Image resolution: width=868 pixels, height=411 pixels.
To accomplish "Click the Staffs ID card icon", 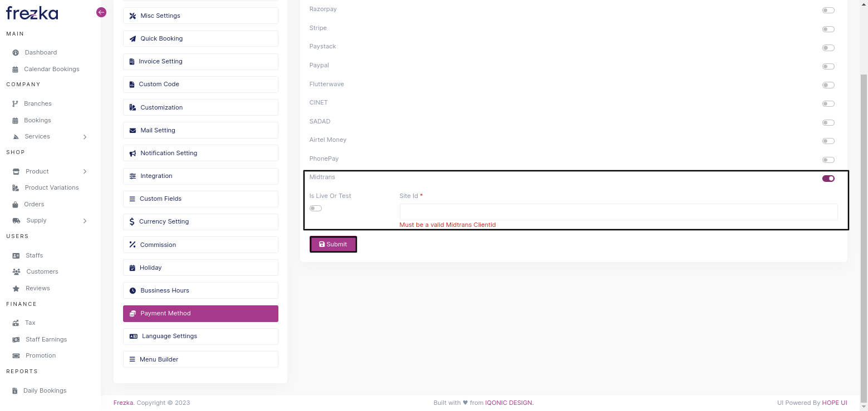I will pyautogui.click(x=16, y=256).
